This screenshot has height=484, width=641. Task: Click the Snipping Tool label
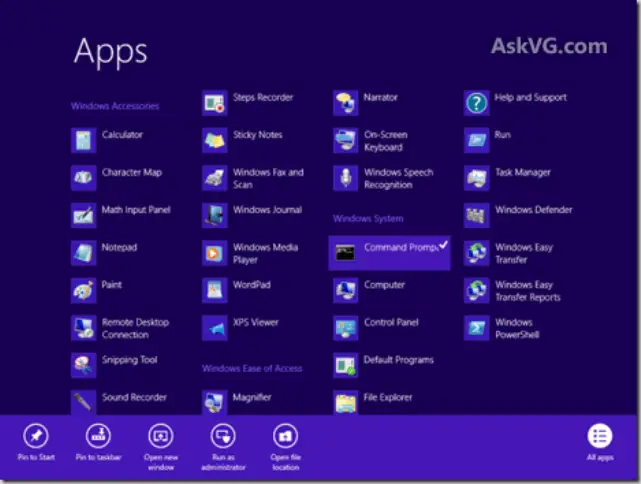[x=130, y=360]
